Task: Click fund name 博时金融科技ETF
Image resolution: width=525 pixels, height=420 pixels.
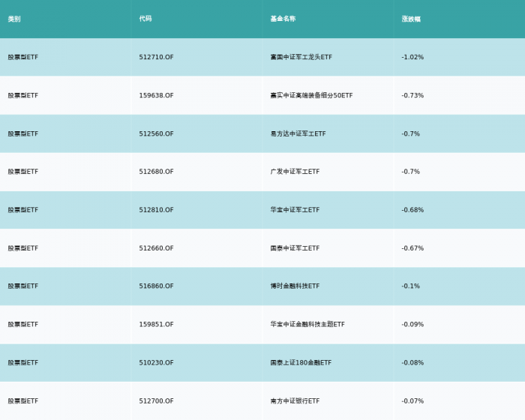Action: [x=295, y=286]
